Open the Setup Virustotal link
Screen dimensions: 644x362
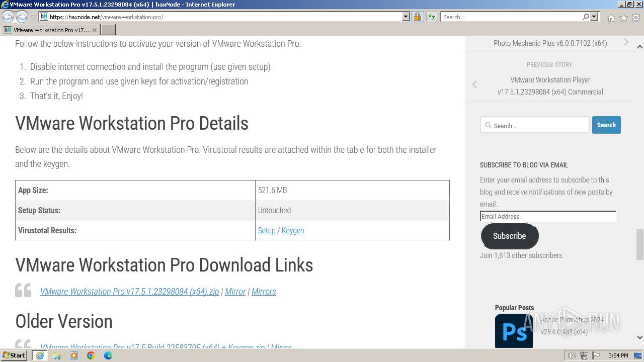click(267, 230)
